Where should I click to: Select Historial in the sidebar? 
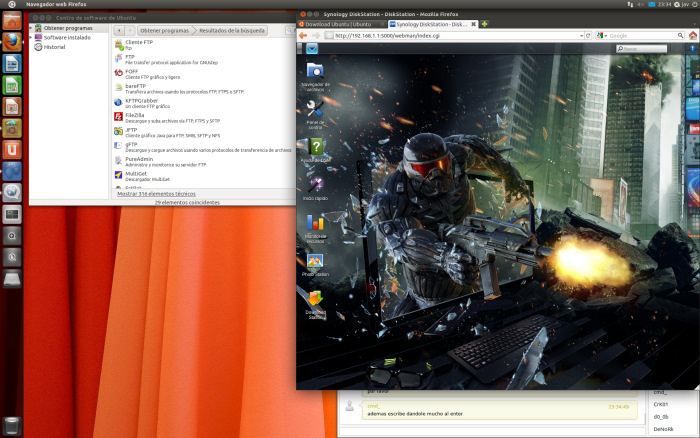click(54, 47)
